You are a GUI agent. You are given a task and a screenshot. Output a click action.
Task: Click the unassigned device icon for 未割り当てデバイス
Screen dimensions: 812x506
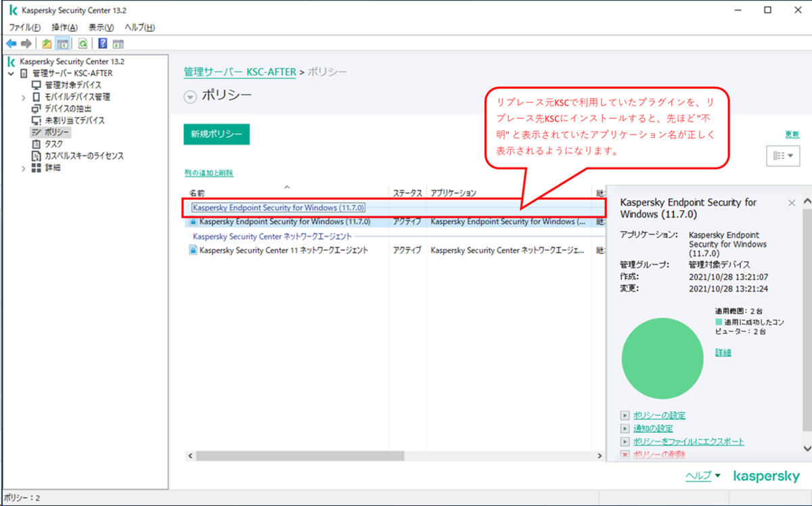[x=37, y=120]
